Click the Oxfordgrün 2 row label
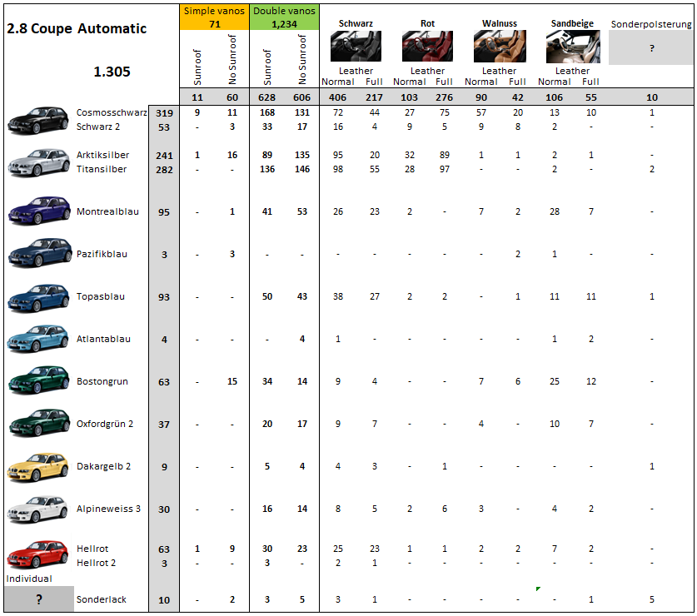The image size is (697, 616). click(x=105, y=424)
